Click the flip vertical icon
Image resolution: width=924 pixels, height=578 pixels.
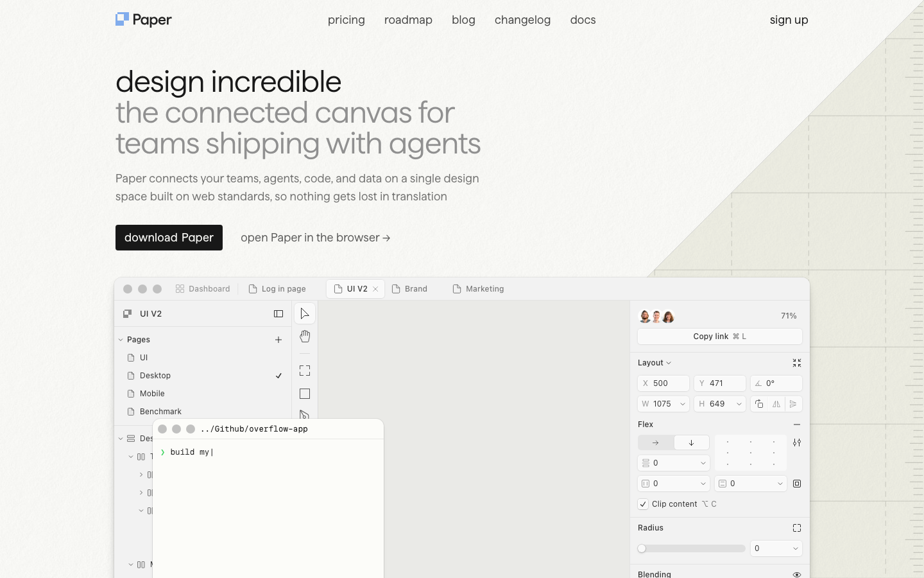794,404
